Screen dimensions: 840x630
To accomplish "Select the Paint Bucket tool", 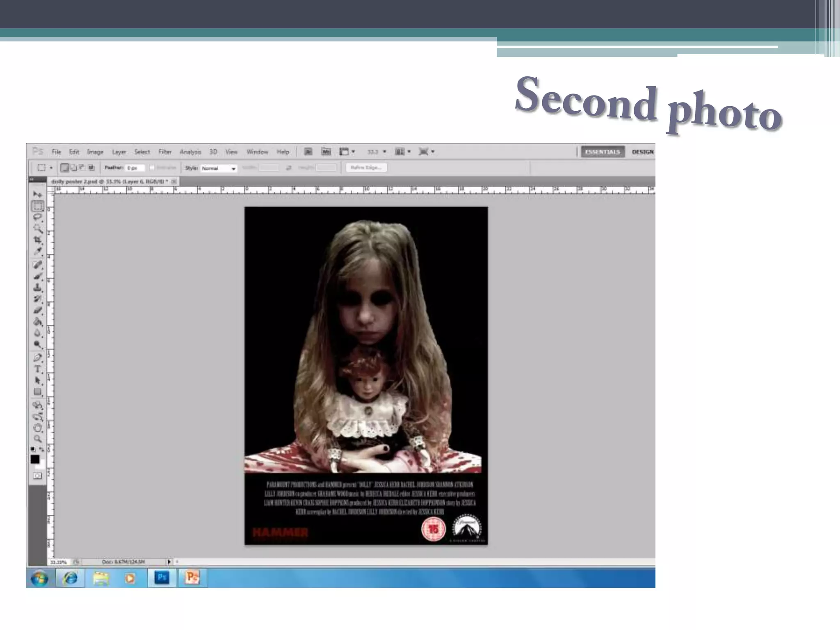I will coord(38,322).
